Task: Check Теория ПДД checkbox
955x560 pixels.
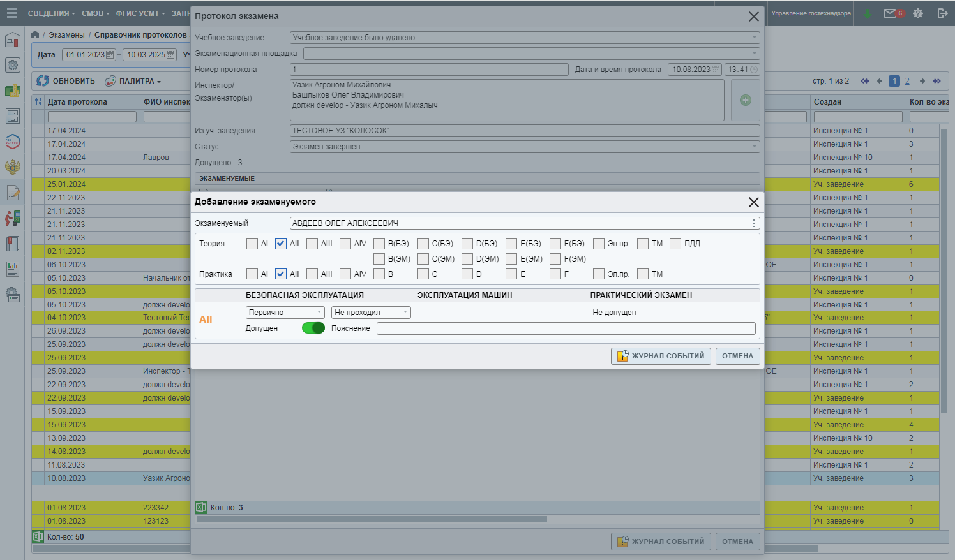Action: point(675,244)
